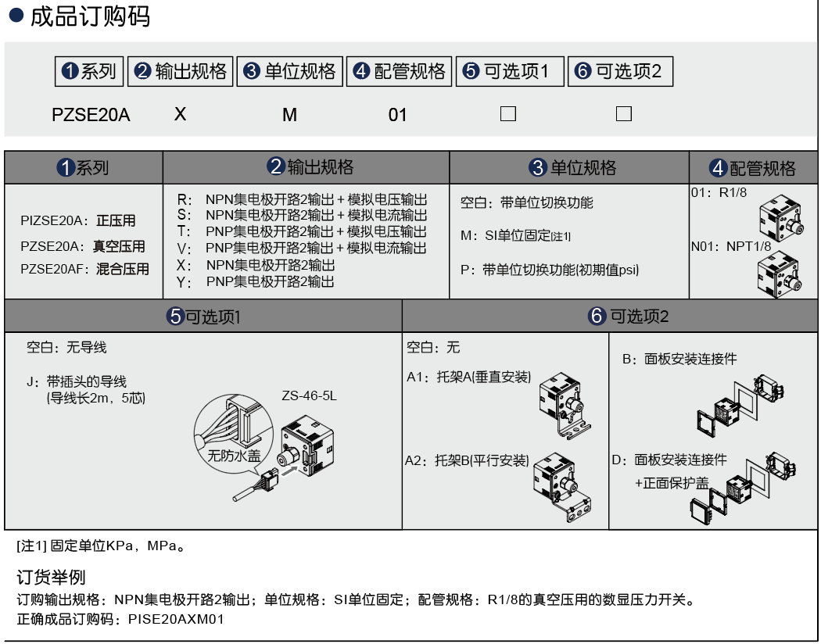Click the bracket B parallel mount image

(562, 488)
